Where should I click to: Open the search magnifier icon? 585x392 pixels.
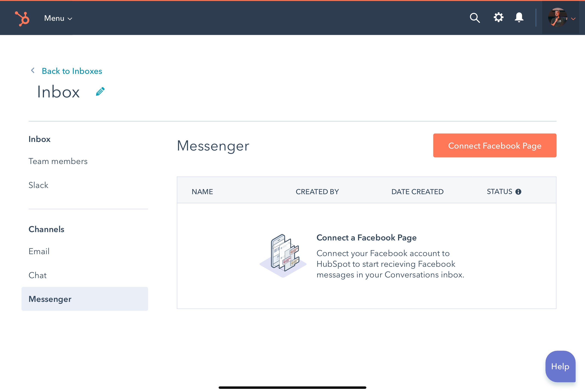click(475, 18)
